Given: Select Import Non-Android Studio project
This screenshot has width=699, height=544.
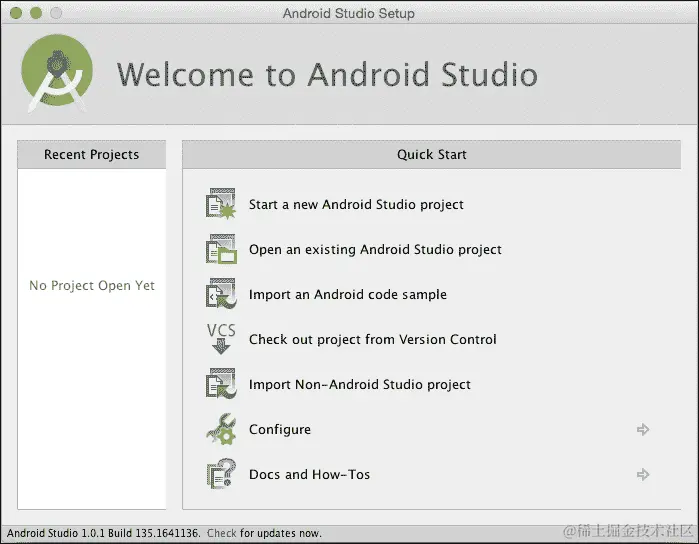Looking at the screenshot, I should pos(360,384).
